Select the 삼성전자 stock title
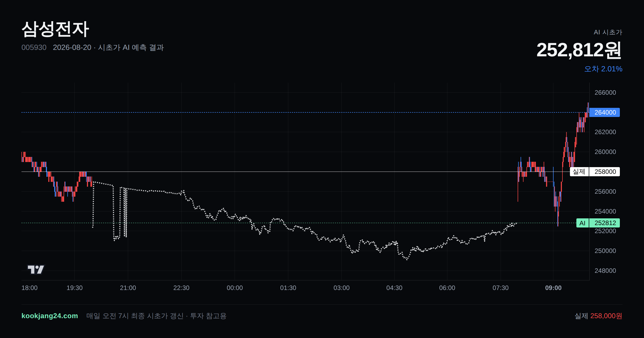This screenshot has width=644, height=338. click(55, 29)
